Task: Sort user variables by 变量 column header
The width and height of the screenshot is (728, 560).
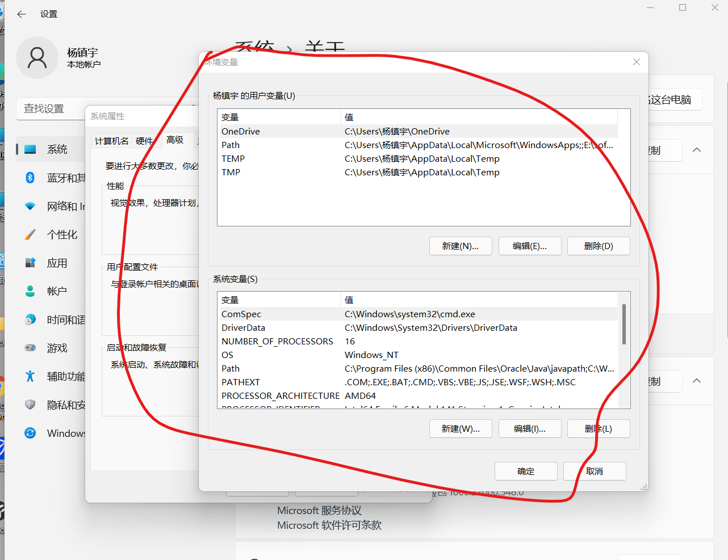Action: (x=279, y=117)
